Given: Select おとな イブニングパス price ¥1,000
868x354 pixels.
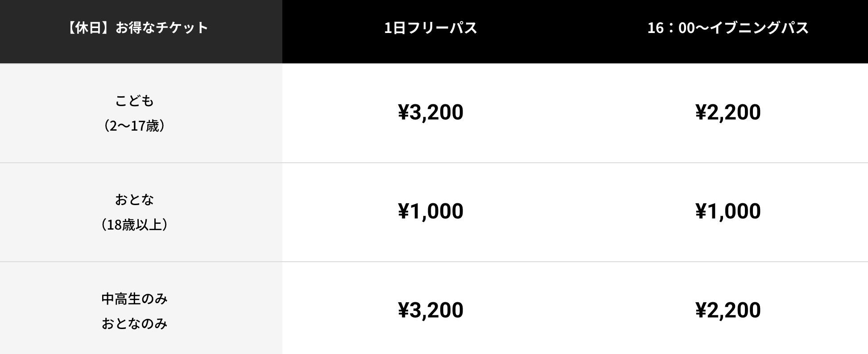Looking at the screenshot, I should [728, 211].
